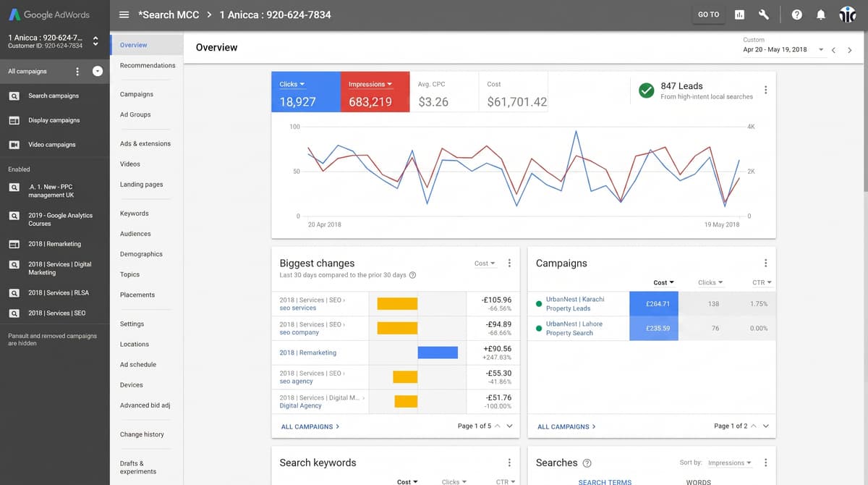Open the prior 30 days help icon
868x485 pixels.
[412, 275]
